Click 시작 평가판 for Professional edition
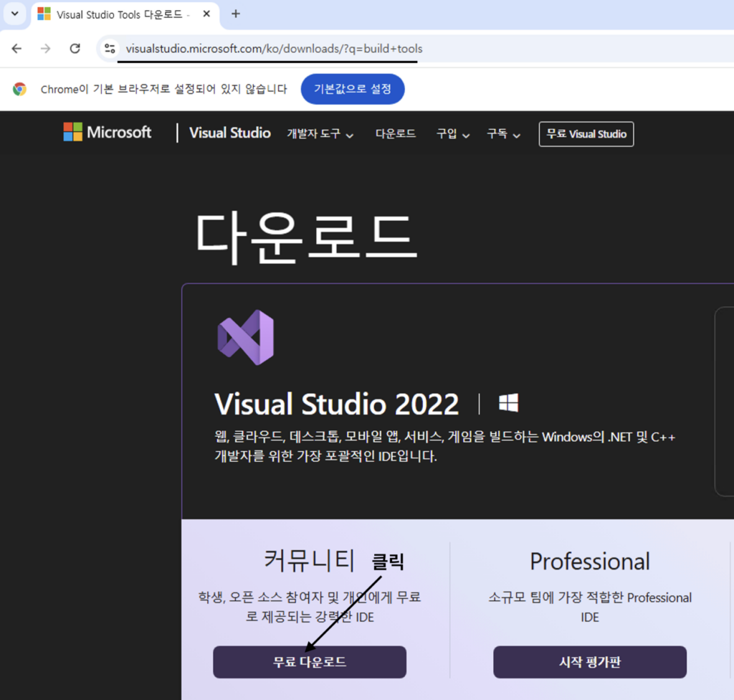Viewport: 734px width, 700px height. pos(590,662)
